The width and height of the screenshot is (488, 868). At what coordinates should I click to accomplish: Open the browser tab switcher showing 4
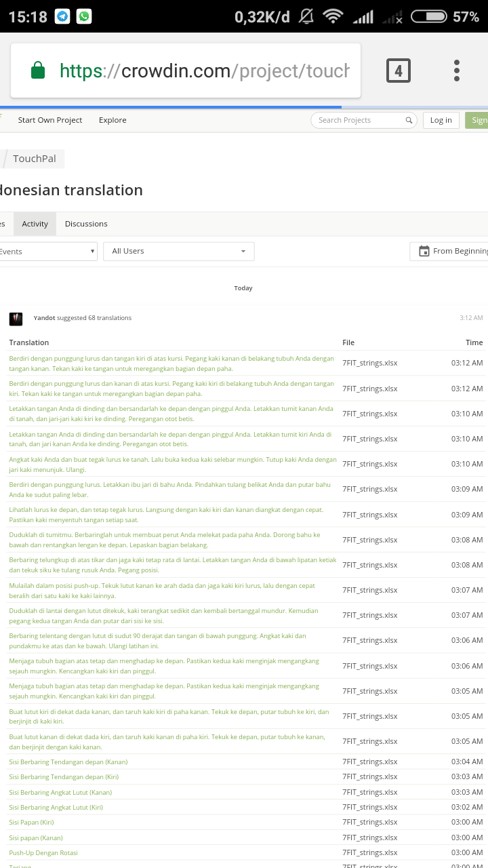399,71
